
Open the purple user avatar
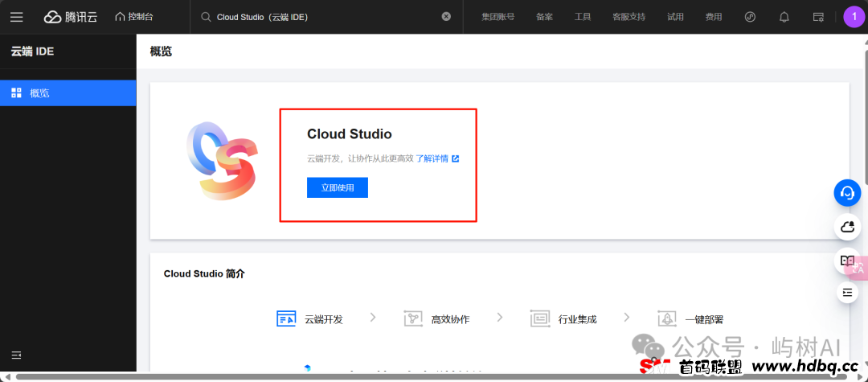854,17
